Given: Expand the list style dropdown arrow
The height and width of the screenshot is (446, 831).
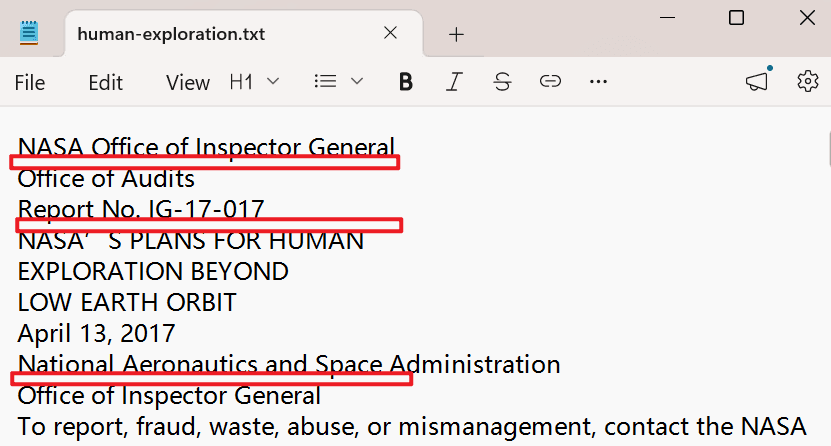Looking at the screenshot, I should coord(357,82).
